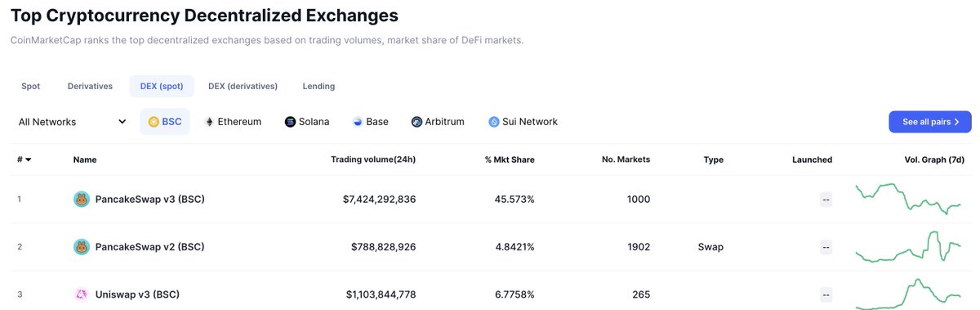Click the PancakeSwap v2 volume graph
Viewport: 980px width, 310px height.
click(x=908, y=246)
